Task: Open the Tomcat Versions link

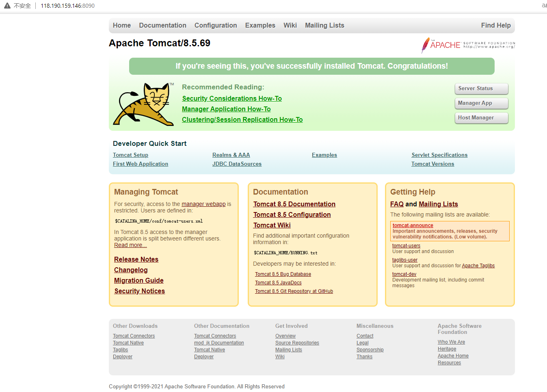Action: [432, 164]
